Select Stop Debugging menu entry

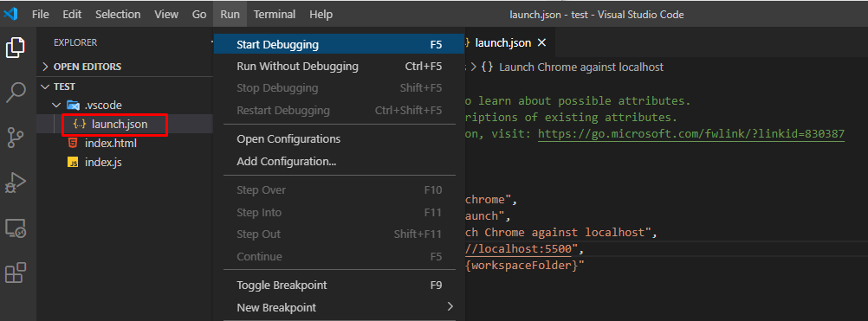click(340, 88)
